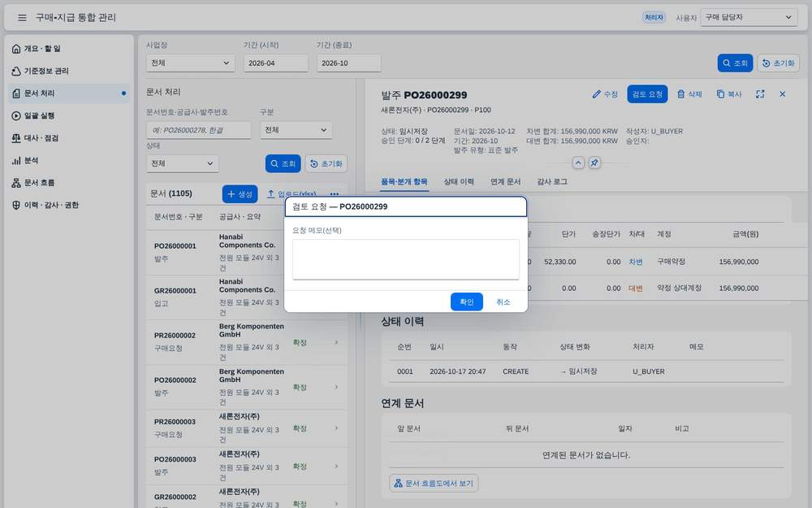Toggle the hamburger navigation menu
The height and width of the screenshot is (508, 812).
[x=22, y=18]
